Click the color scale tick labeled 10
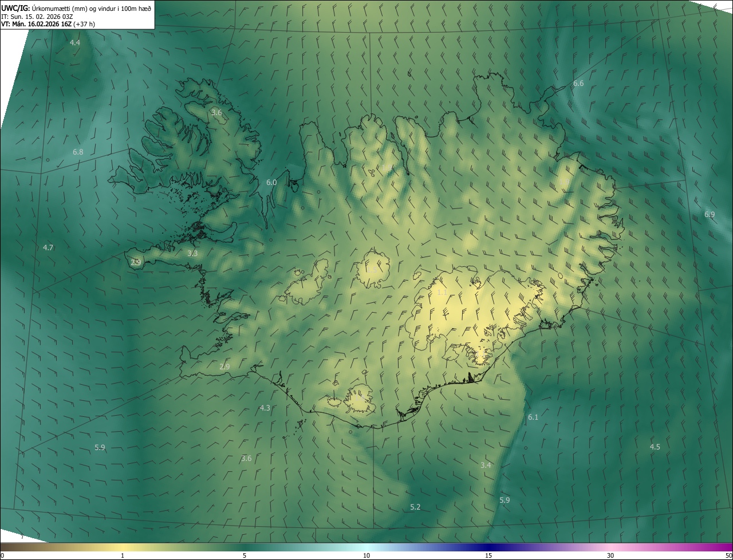733x560 pixels. (366, 555)
